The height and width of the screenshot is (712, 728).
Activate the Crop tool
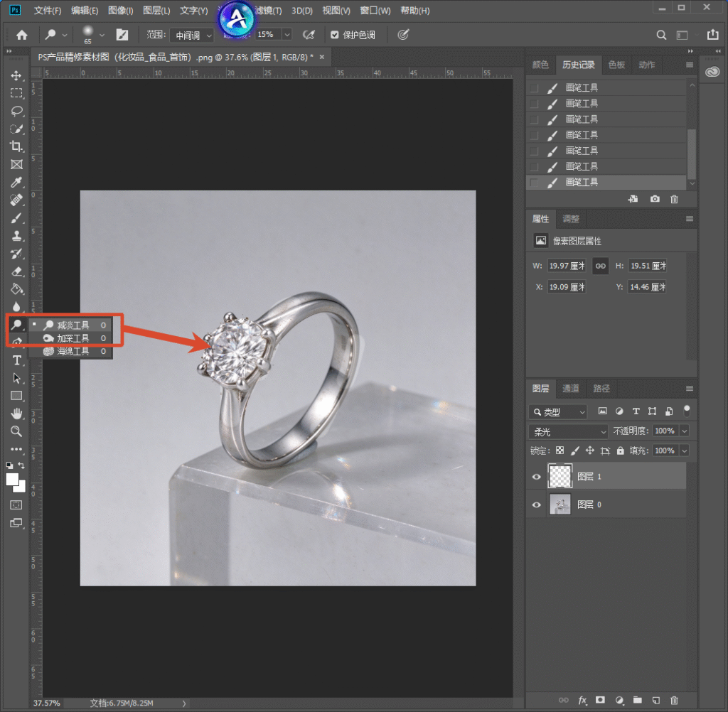pyautogui.click(x=16, y=146)
